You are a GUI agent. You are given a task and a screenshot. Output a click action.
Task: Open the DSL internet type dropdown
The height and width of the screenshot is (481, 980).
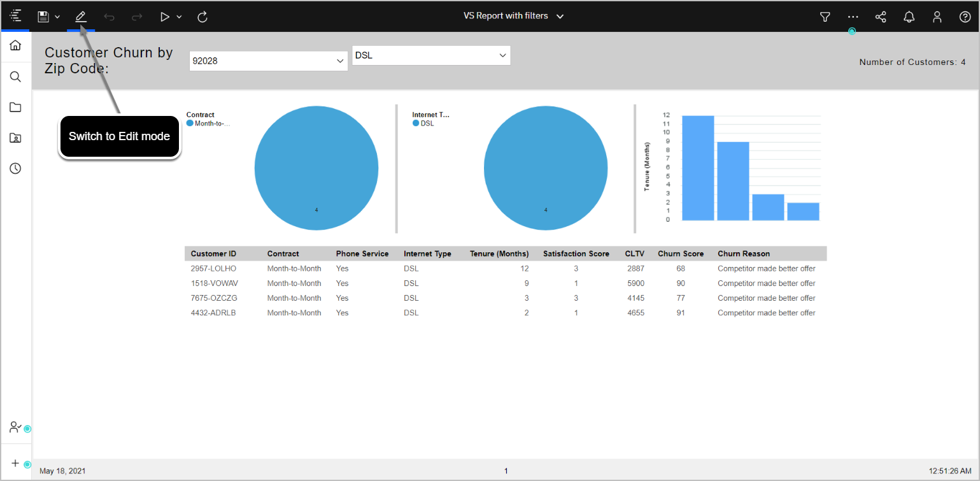tap(431, 55)
